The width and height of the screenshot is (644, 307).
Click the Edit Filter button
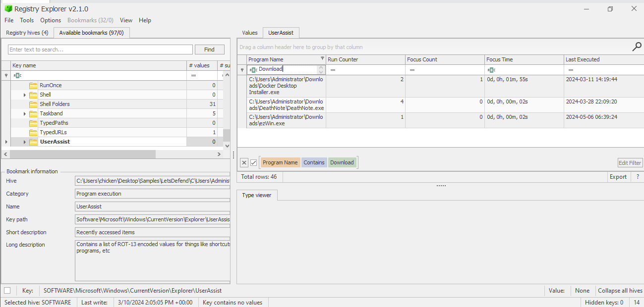tap(630, 163)
